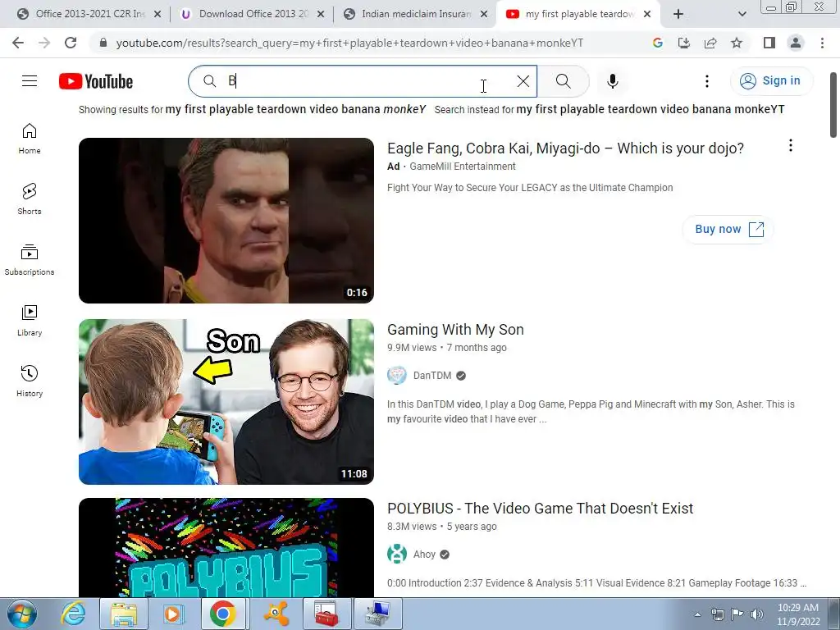Visit the DanTDM channel name
Screen dimensions: 840x630
point(432,376)
